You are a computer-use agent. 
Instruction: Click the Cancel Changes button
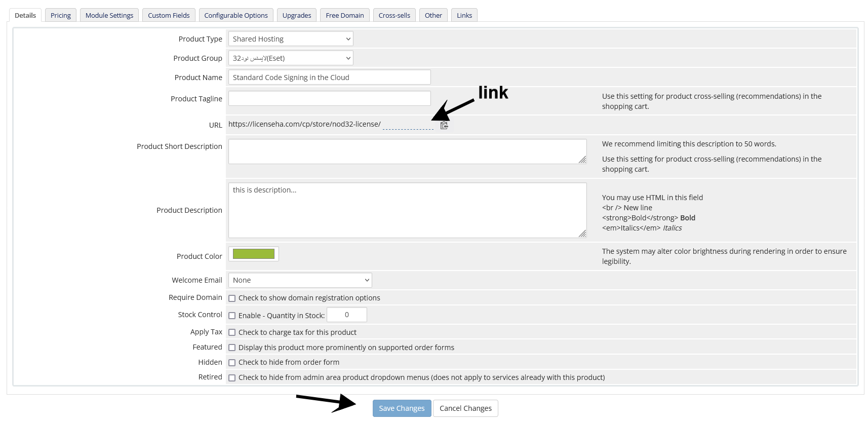click(465, 408)
